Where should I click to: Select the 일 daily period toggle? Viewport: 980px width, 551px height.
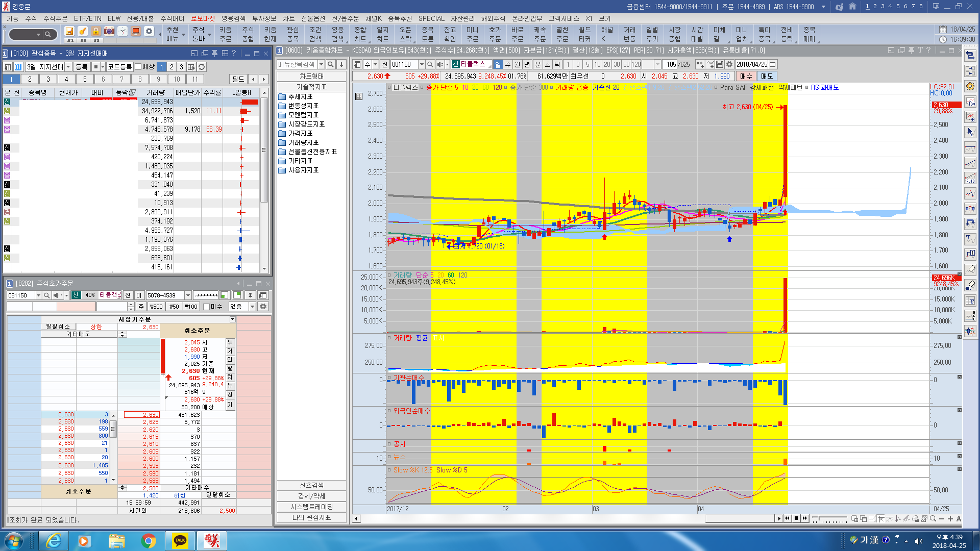[x=498, y=64]
